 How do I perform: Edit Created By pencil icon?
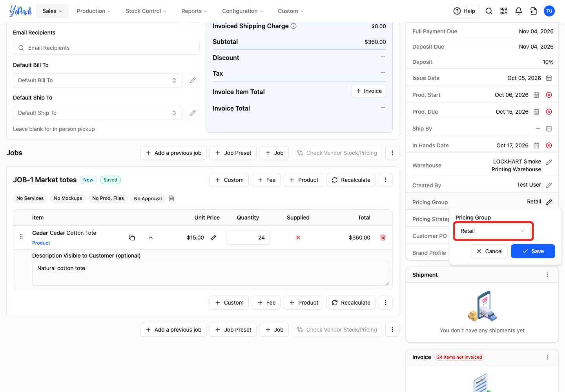[x=549, y=185]
